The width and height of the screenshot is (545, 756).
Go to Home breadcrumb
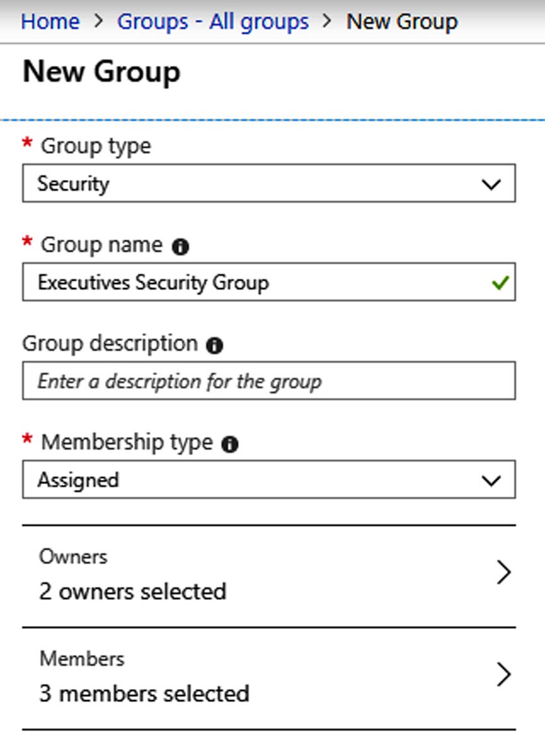pos(50,21)
